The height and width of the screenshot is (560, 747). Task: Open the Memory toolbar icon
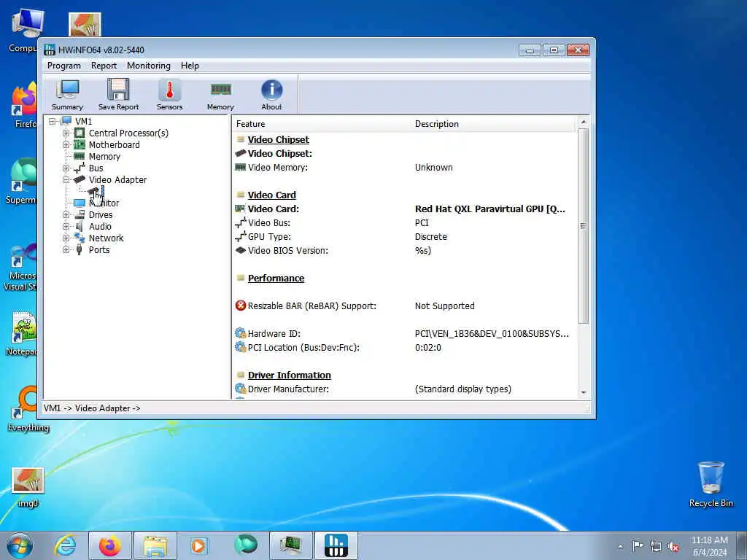pos(220,95)
